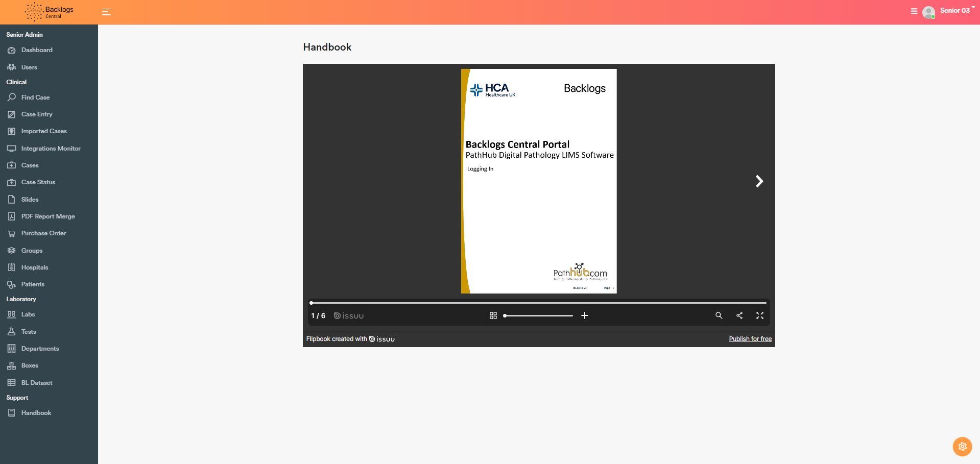980x464 pixels.
Task: Click the Dashboard gauge icon
Action: point(12,50)
